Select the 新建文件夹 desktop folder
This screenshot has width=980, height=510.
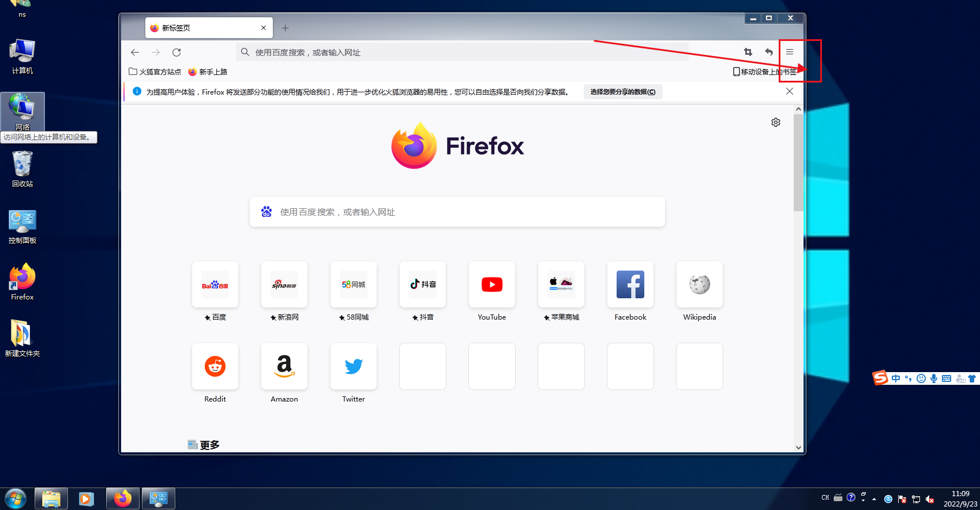[22, 339]
